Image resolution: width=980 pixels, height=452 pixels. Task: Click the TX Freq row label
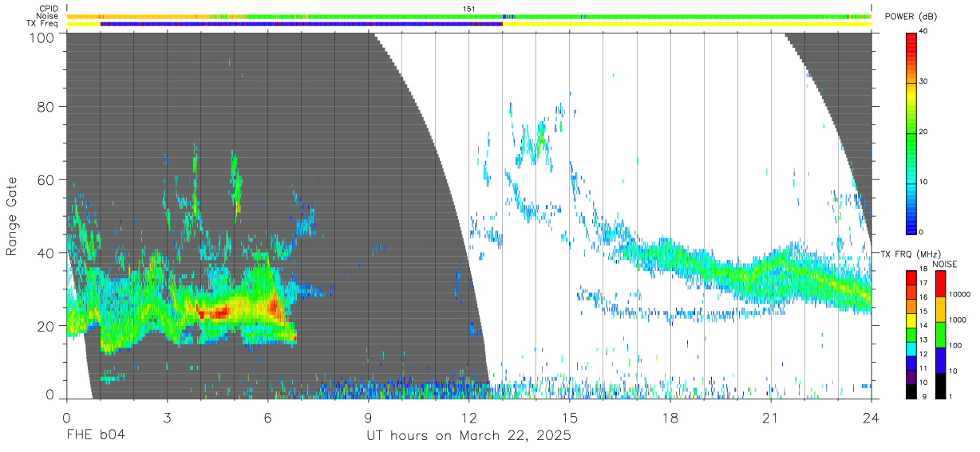(x=43, y=24)
